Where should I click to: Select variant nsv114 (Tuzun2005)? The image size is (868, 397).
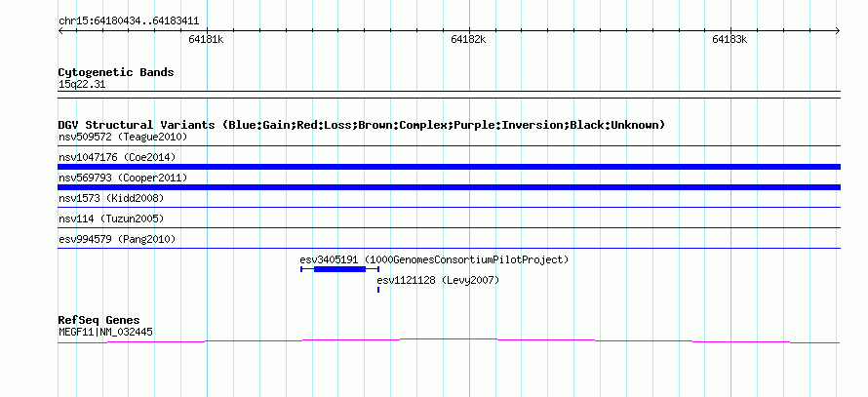tap(111, 218)
